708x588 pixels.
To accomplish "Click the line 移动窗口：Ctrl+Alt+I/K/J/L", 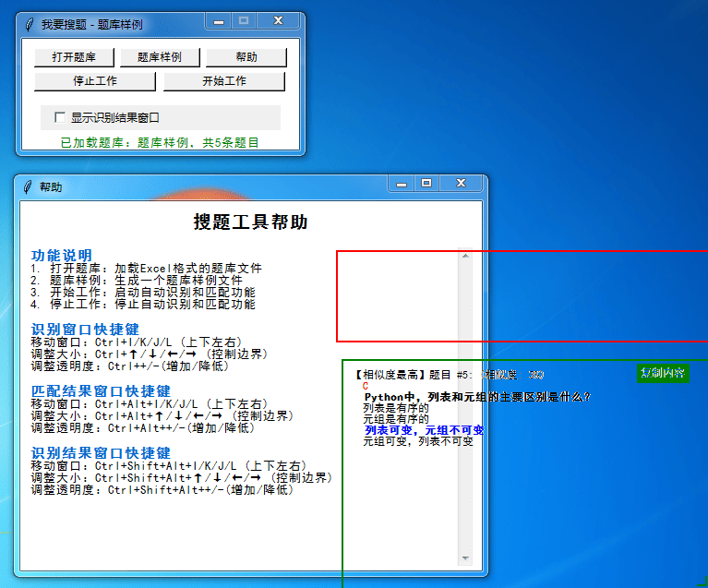I will (x=149, y=403).
